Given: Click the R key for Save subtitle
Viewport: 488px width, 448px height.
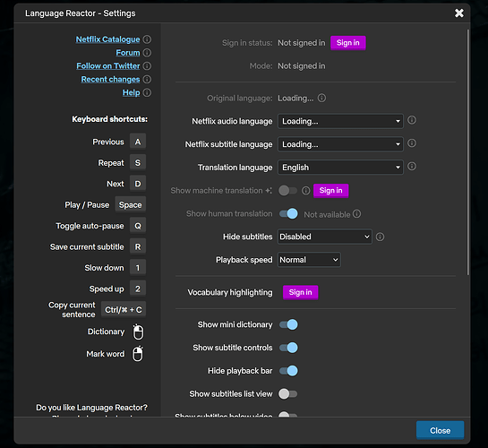Looking at the screenshot, I should (x=138, y=247).
